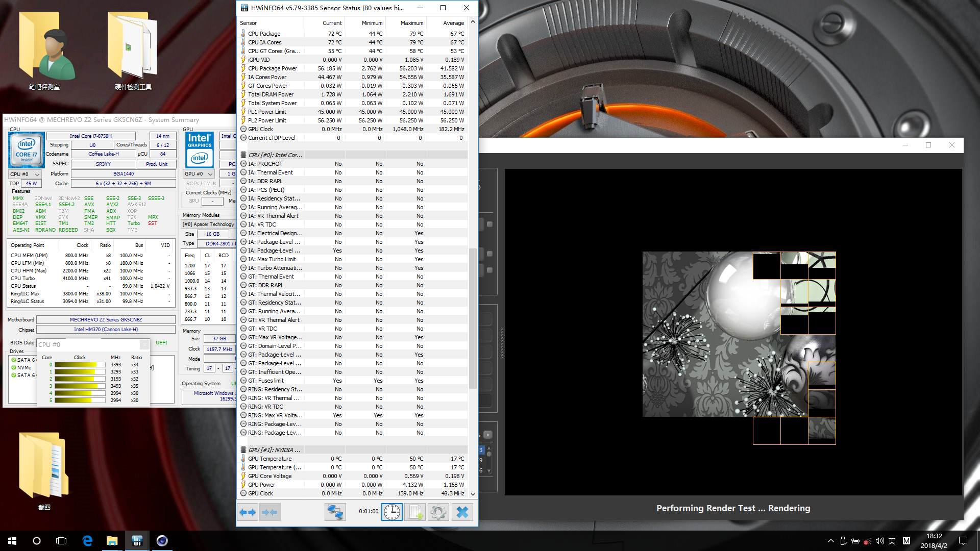
Task: Click the CPU Package Power lightning sensor icon
Action: click(x=243, y=68)
